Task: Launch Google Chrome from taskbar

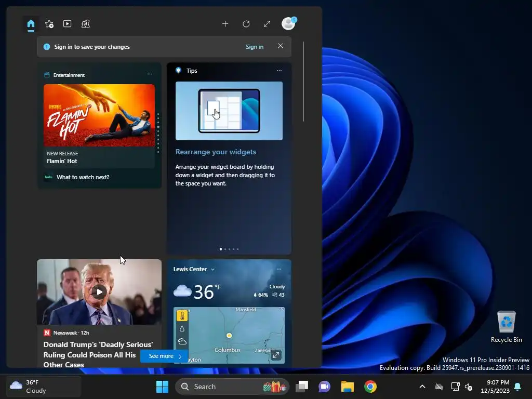Action: [370, 387]
